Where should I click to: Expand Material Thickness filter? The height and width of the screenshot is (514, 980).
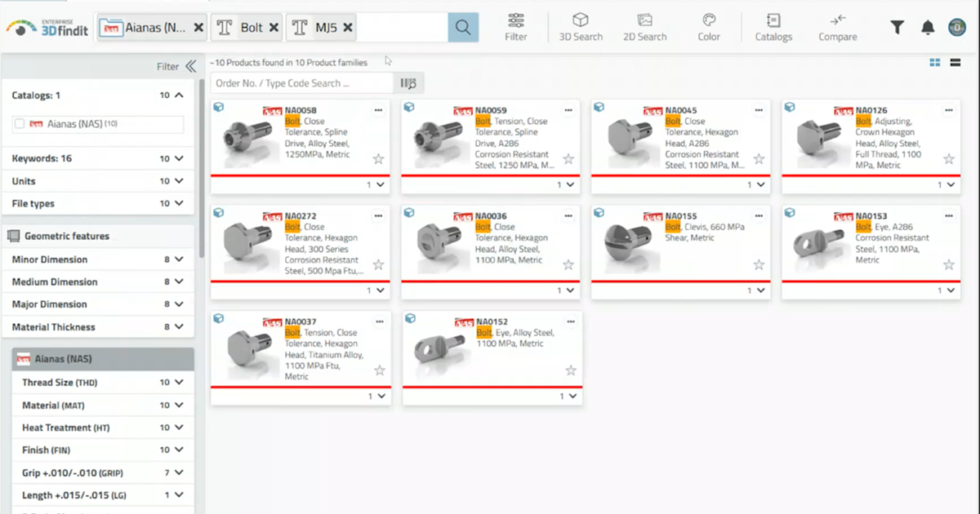pos(179,327)
